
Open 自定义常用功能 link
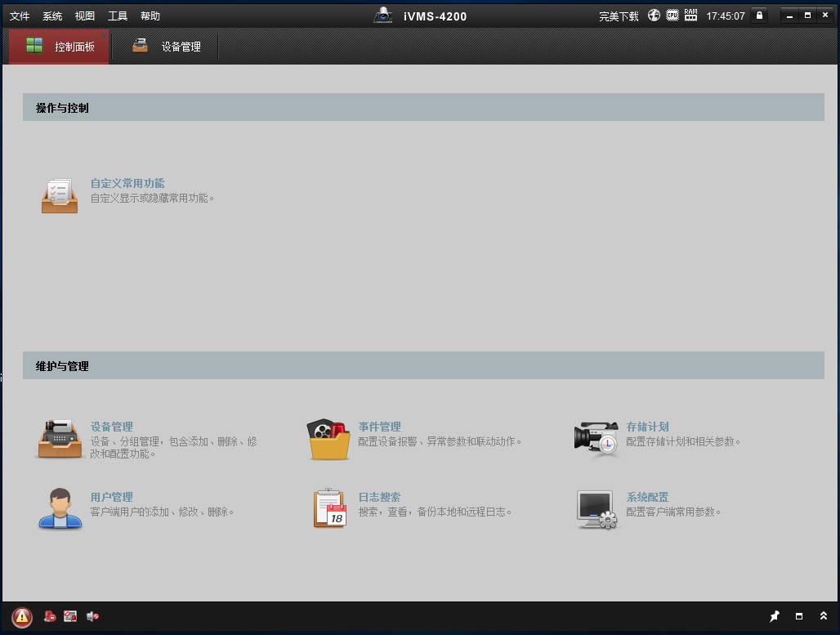(x=127, y=183)
